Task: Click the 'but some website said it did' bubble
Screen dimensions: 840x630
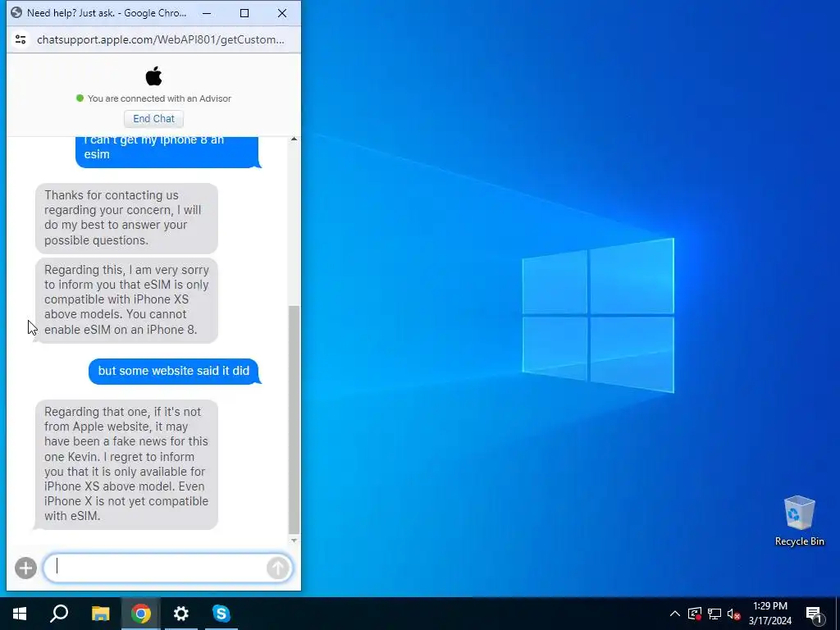Action: click(x=174, y=371)
